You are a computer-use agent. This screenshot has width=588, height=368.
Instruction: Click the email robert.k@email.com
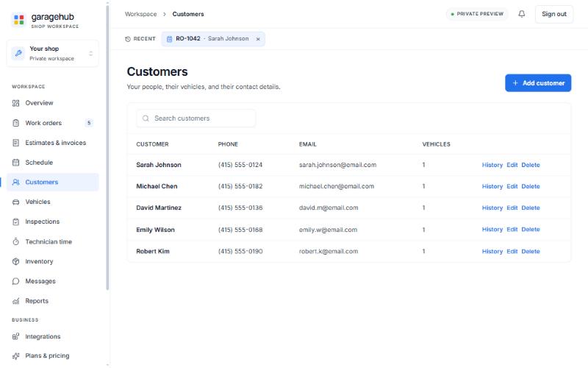328,251
